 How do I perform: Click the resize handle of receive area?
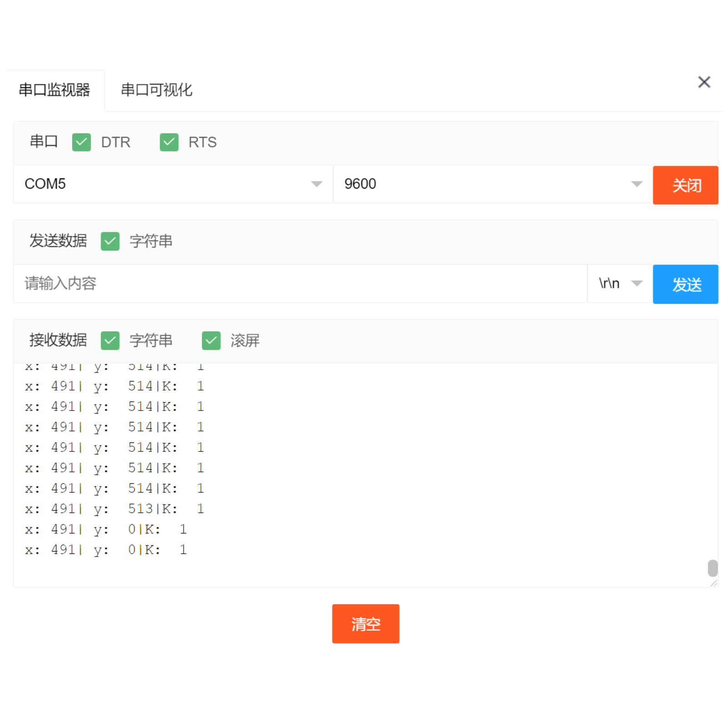click(713, 583)
